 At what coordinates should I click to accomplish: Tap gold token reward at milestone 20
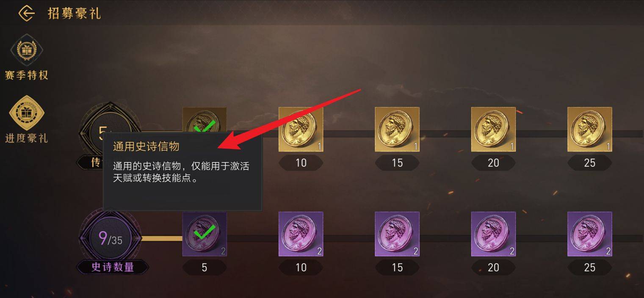pos(493,129)
